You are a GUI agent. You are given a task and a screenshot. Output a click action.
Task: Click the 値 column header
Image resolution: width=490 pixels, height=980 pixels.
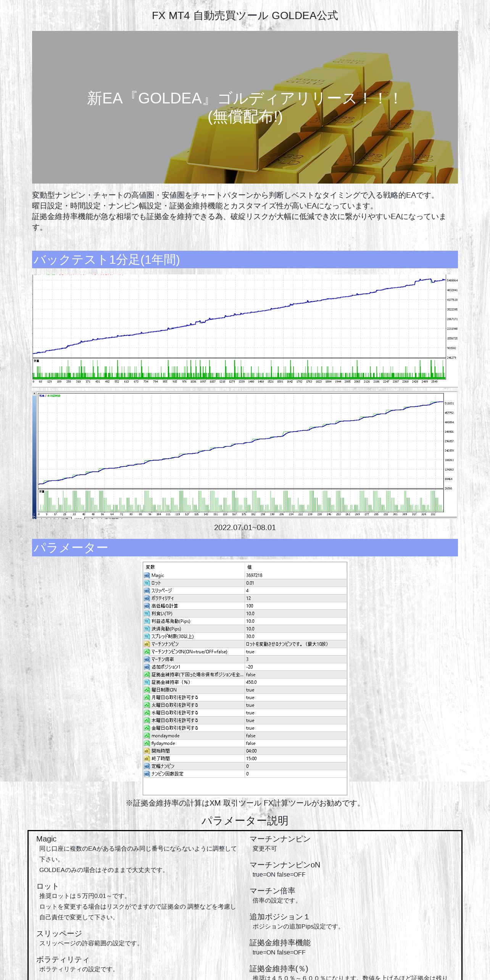pyautogui.click(x=250, y=567)
